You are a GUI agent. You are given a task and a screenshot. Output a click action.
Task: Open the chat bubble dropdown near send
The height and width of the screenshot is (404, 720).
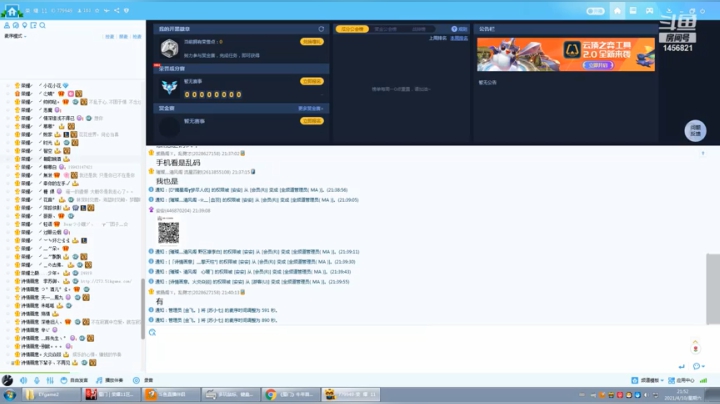699,366
